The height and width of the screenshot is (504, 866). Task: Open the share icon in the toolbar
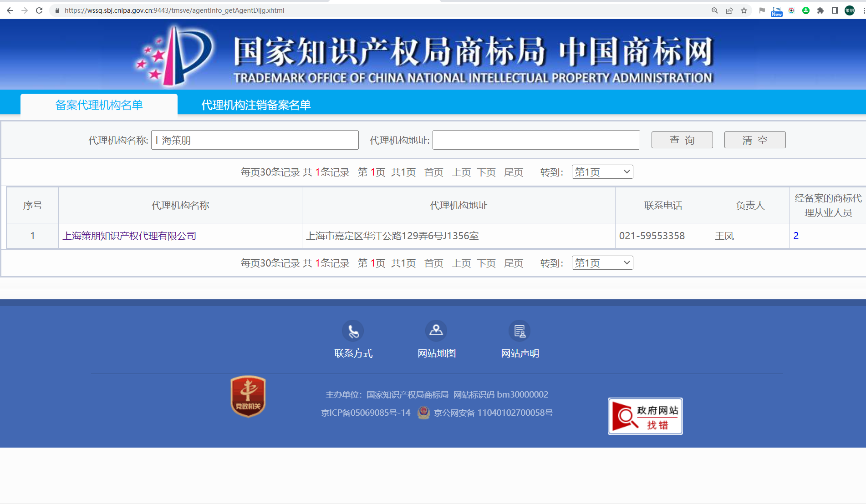point(729,10)
